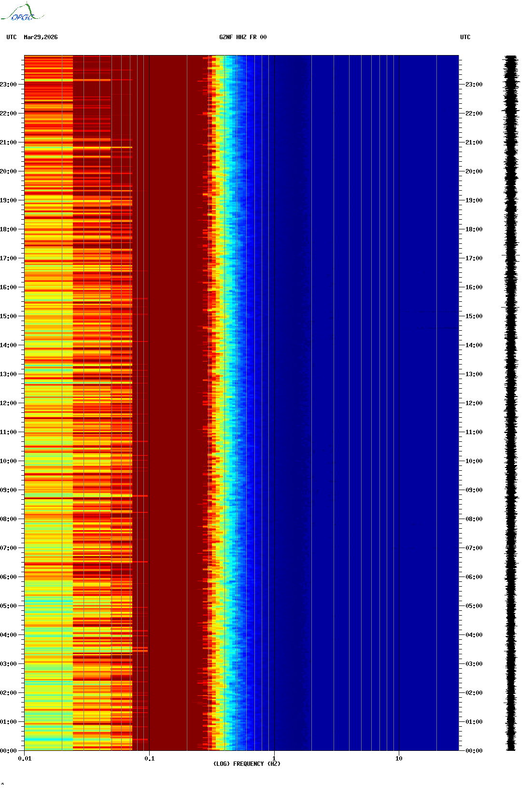The height and width of the screenshot is (789, 532).
Task: Click '03:00' on the left time axis
Action: point(8,664)
